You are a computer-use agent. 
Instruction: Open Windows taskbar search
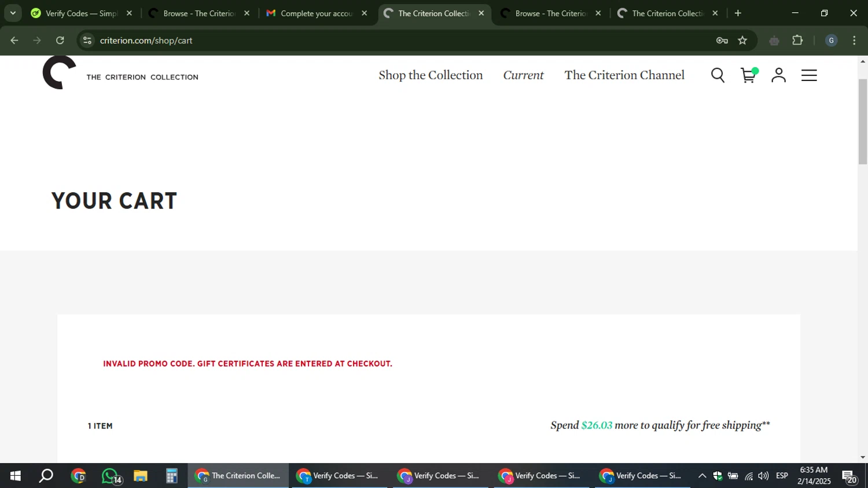[46, 476]
